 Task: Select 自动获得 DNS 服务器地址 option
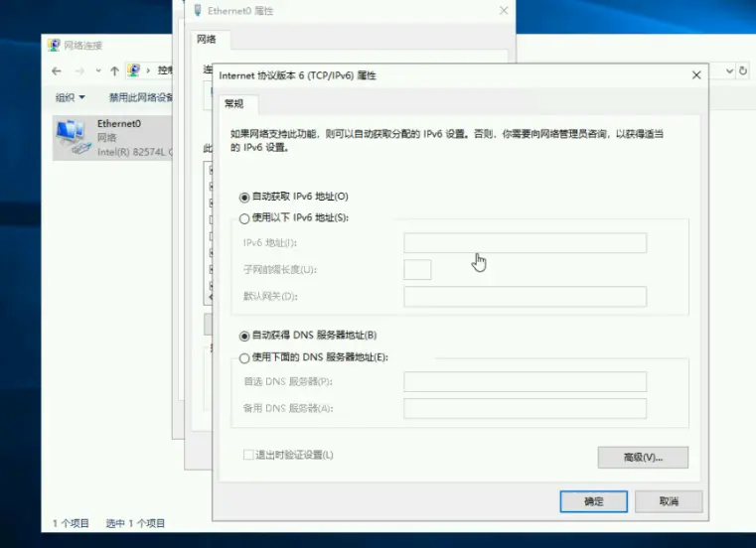pos(244,336)
